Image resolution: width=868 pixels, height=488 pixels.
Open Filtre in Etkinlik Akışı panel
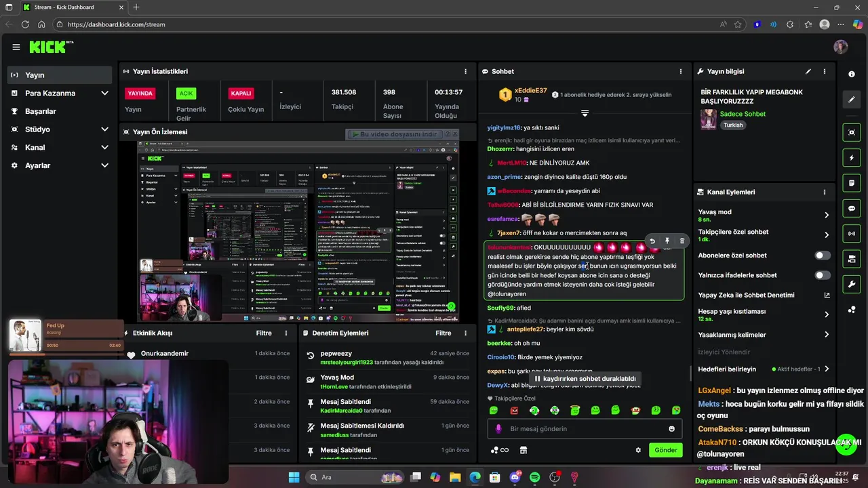(x=264, y=333)
